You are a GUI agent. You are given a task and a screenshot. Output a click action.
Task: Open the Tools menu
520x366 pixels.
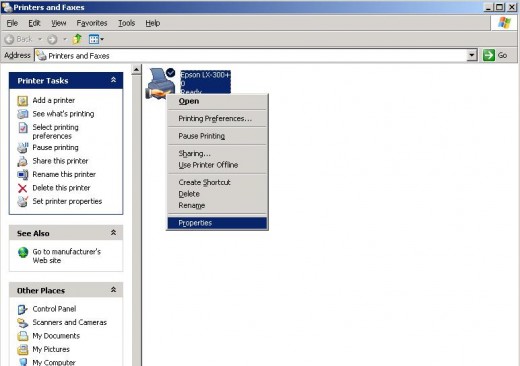tap(126, 23)
